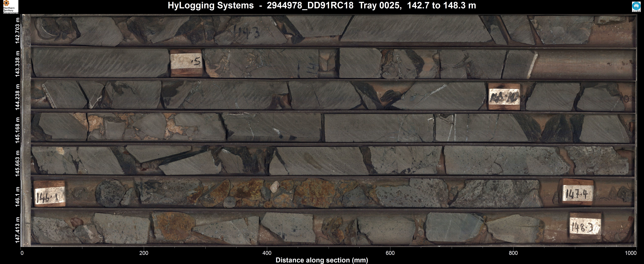Viewport: 644px width, 264px height.
Task: Select the 145.663 m row depth label
Action: tap(18, 163)
